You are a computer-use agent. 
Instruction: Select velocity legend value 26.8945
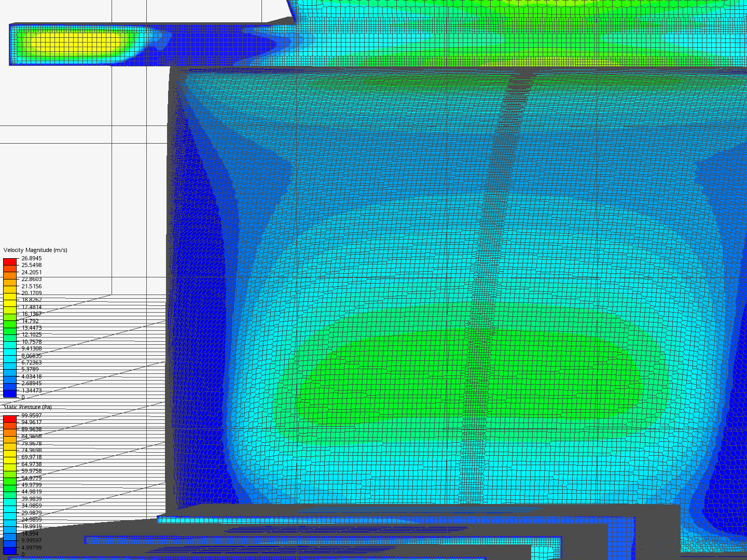[x=32, y=258]
